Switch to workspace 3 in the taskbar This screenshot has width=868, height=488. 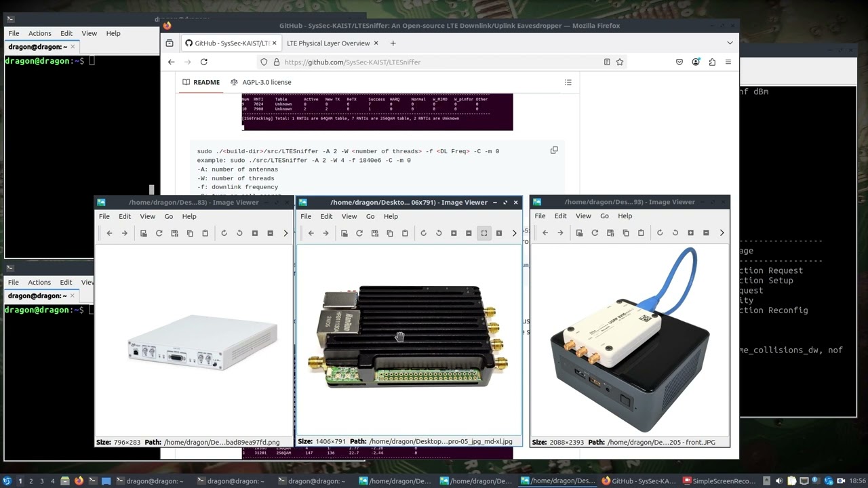tap(41, 481)
